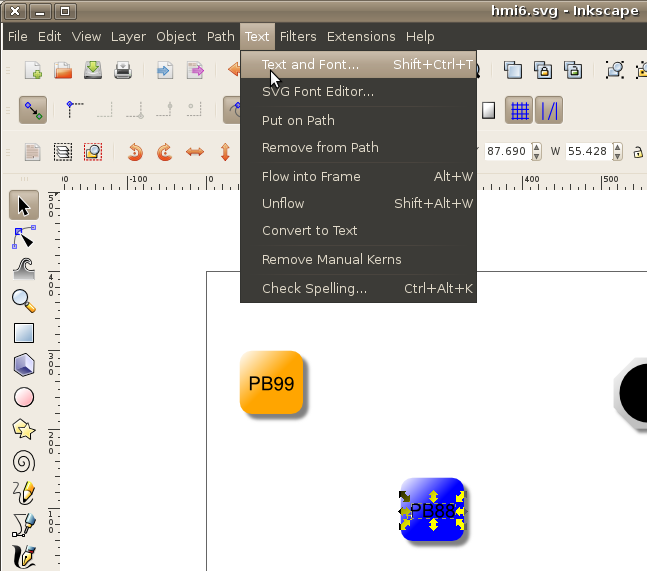
Task: Click Flip horizontal arrow icon
Action: (196, 152)
